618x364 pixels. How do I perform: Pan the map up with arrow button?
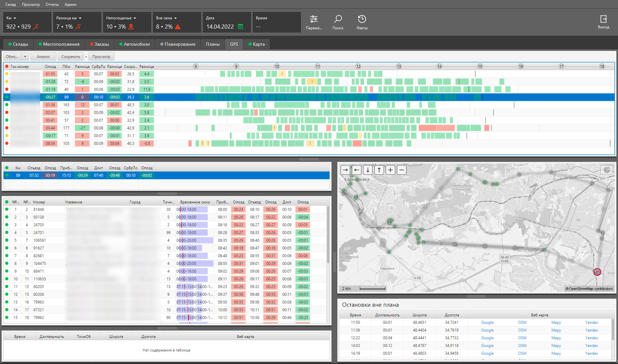(379, 170)
